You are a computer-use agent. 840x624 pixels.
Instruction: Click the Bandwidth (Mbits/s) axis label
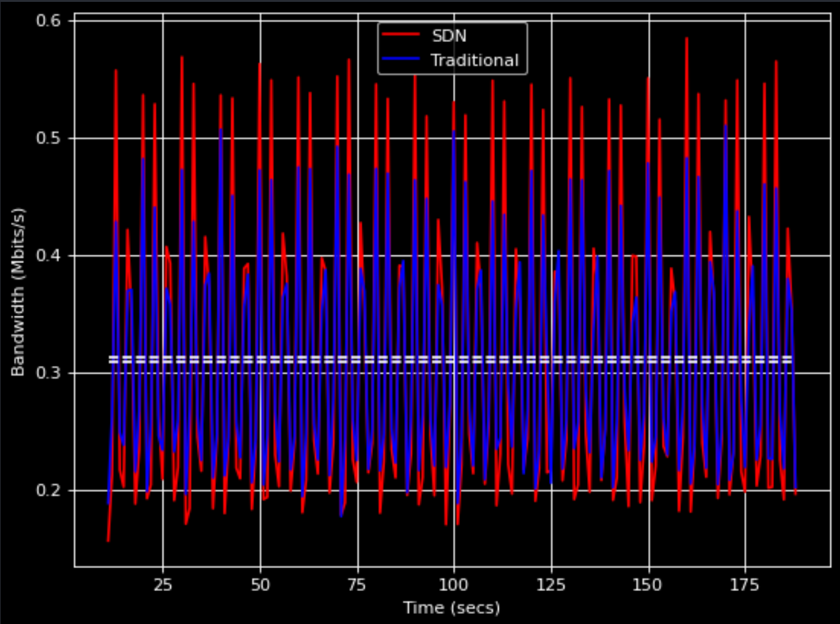[18, 292]
